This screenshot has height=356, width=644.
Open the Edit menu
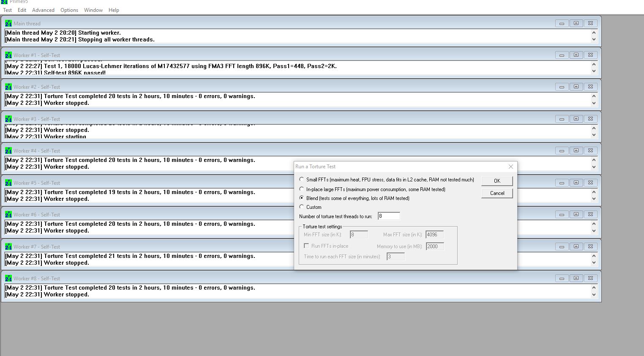[22, 10]
